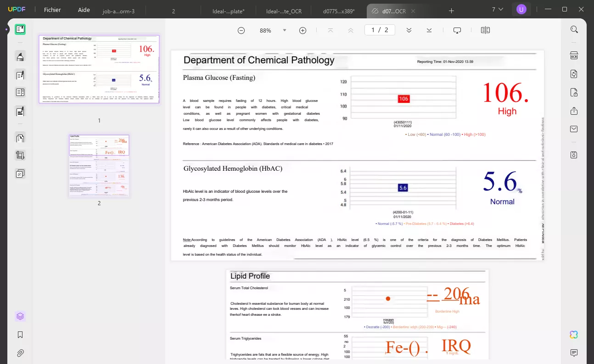The width and height of the screenshot is (594, 364).
Task: Jump to the first page
Action: (x=330, y=30)
